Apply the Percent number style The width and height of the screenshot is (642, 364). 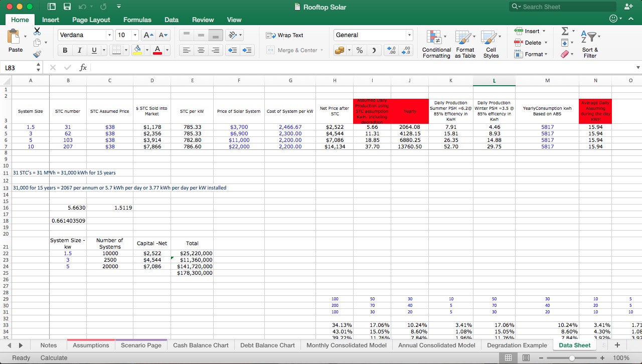359,50
